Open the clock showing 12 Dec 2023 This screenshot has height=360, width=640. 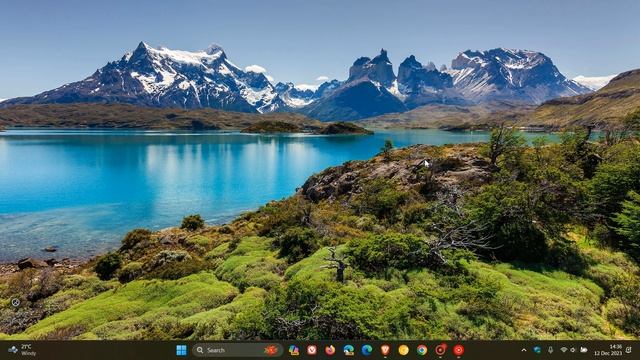point(608,350)
